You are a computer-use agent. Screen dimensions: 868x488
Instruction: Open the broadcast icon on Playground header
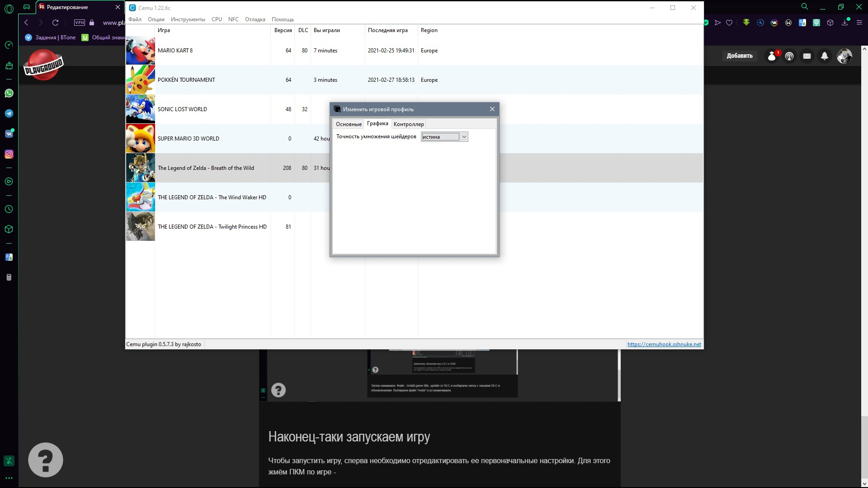click(x=789, y=56)
